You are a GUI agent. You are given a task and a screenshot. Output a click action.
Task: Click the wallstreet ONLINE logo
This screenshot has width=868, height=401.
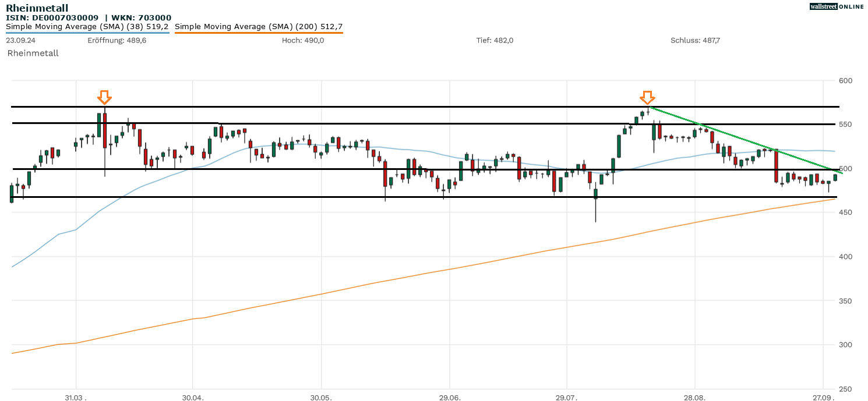[837, 6]
